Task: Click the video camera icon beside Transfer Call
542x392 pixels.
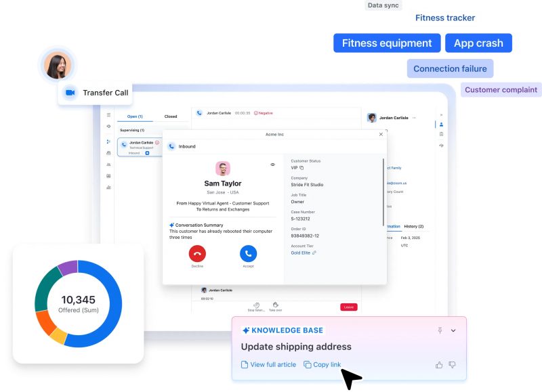Action: tap(70, 93)
